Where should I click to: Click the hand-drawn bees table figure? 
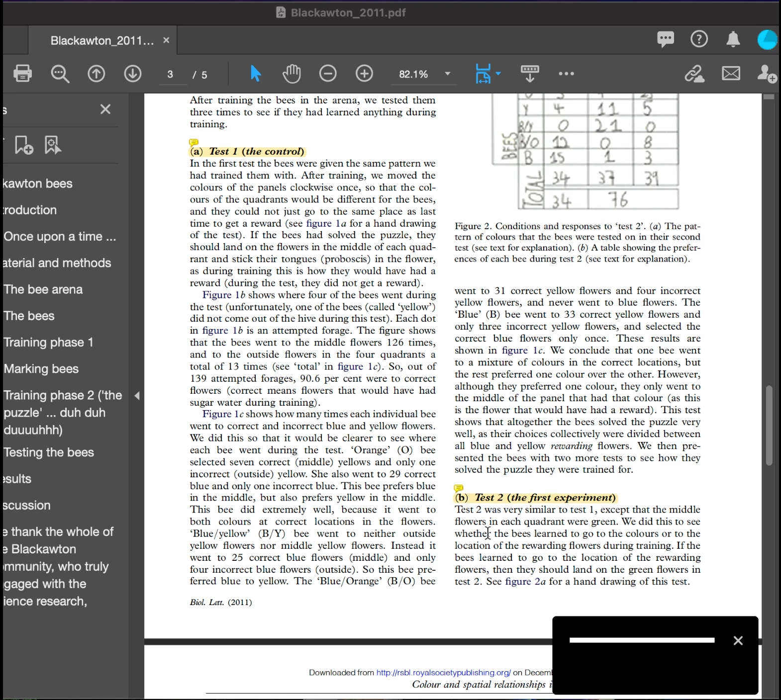[586, 152]
